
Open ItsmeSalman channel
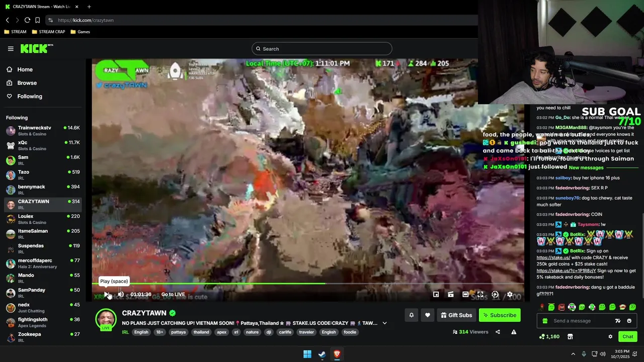click(x=43, y=234)
